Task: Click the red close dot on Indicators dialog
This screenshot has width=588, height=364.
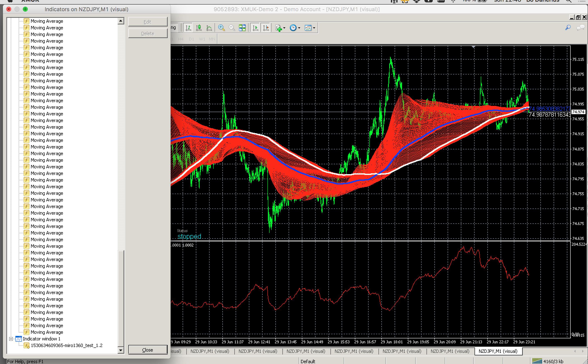Action: coord(9,9)
